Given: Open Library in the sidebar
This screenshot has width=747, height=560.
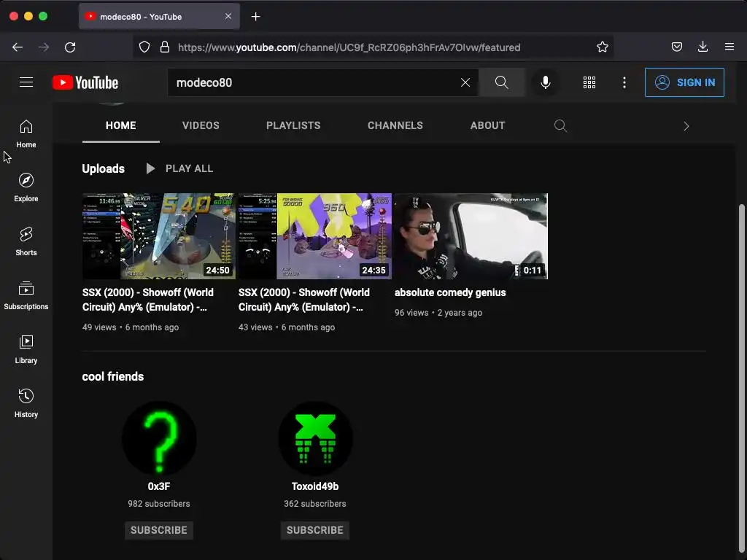Looking at the screenshot, I should pyautogui.click(x=26, y=349).
